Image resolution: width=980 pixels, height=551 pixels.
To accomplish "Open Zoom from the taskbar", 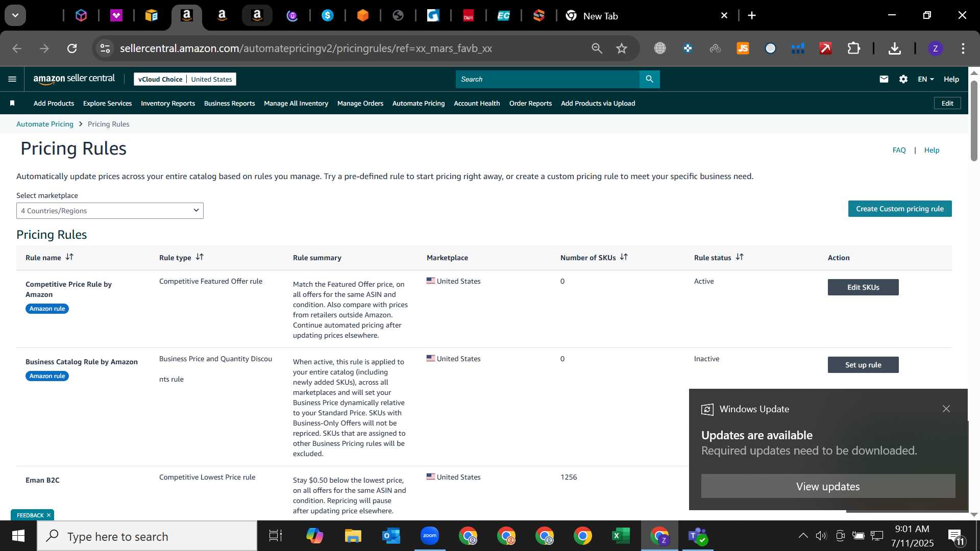I will (430, 536).
